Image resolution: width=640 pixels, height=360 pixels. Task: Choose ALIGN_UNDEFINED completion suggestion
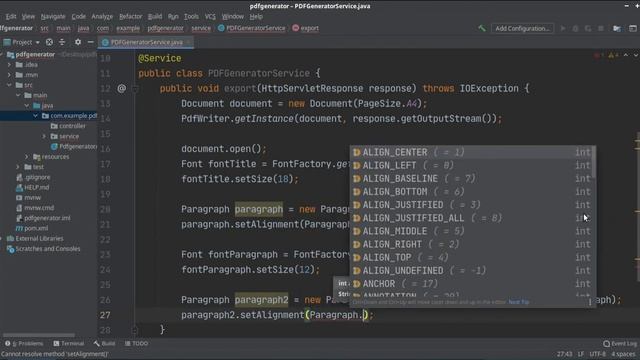(472, 271)
